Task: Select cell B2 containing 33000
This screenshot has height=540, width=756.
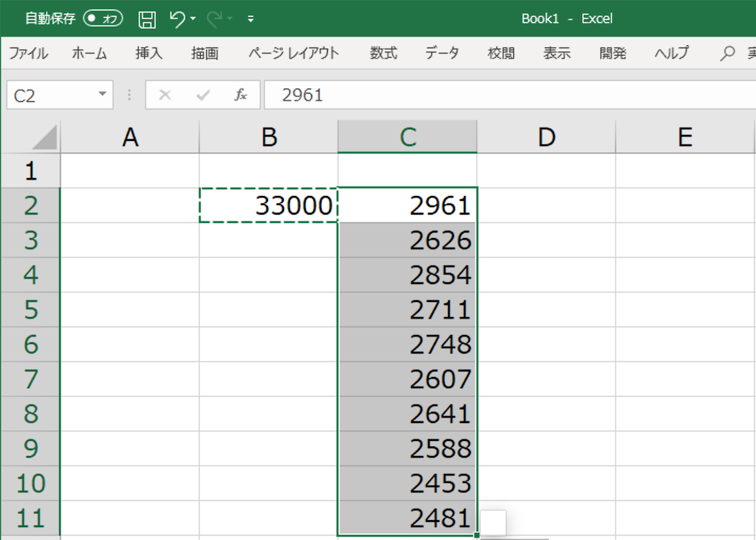Action: [x=269, y=206]
